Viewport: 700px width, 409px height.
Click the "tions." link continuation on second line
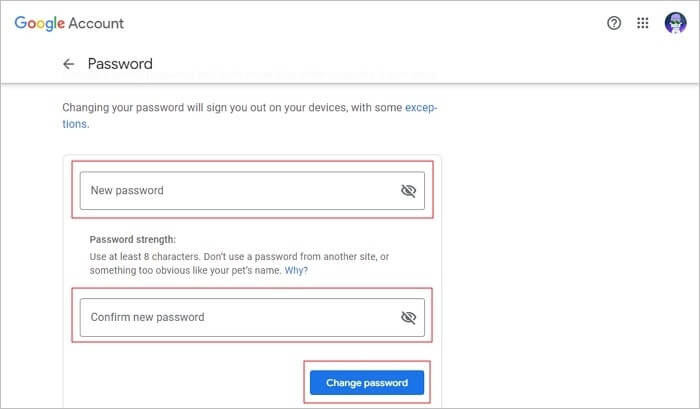click(x=75, y=125)
